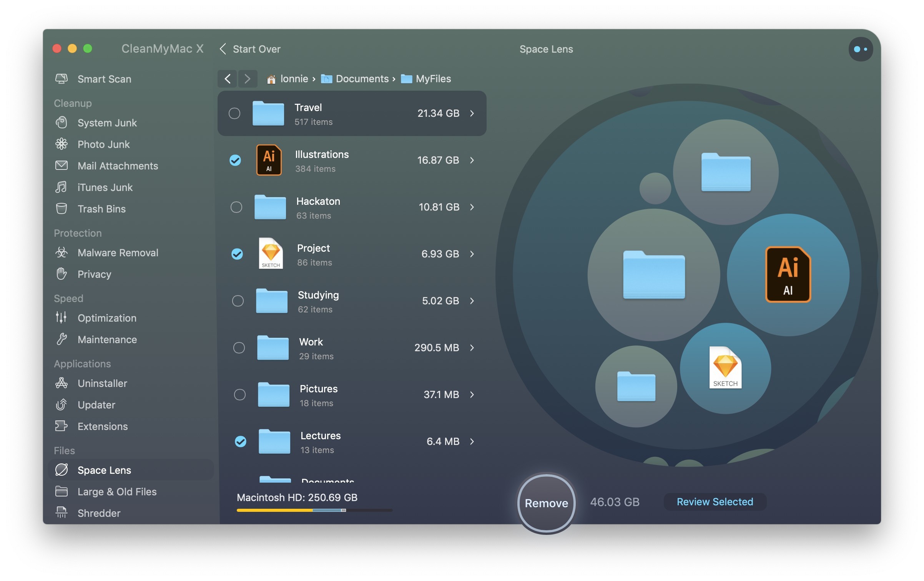
Task: Click the Macintosh HD storage usage bar
Action: 314,510
